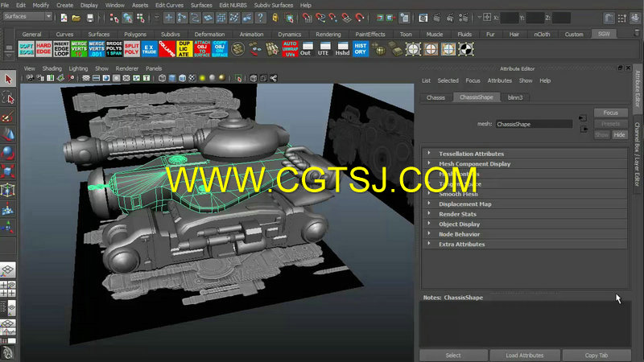This screenshot has height=362, width=644.
Task: Click the Open scene folder icon
Action: [76, 18]
